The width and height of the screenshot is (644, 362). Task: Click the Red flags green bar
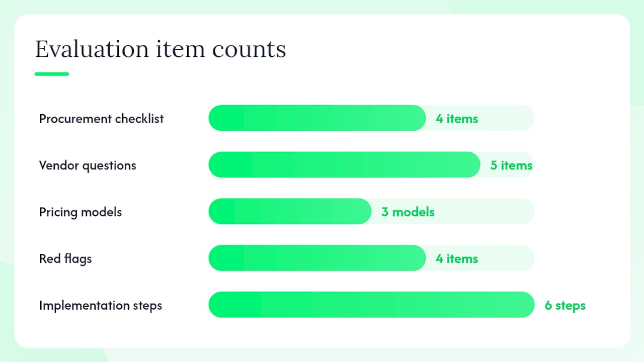317,258
